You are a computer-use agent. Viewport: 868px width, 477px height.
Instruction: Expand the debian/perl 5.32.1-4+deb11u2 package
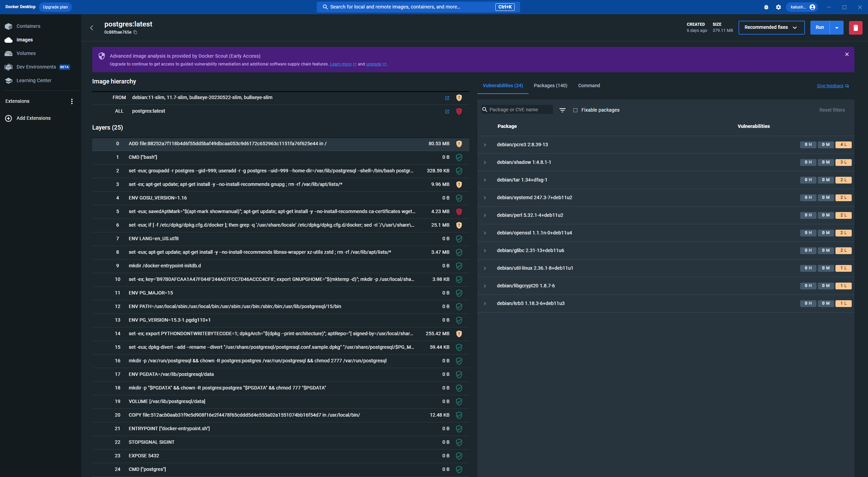[x=485, y=215]
